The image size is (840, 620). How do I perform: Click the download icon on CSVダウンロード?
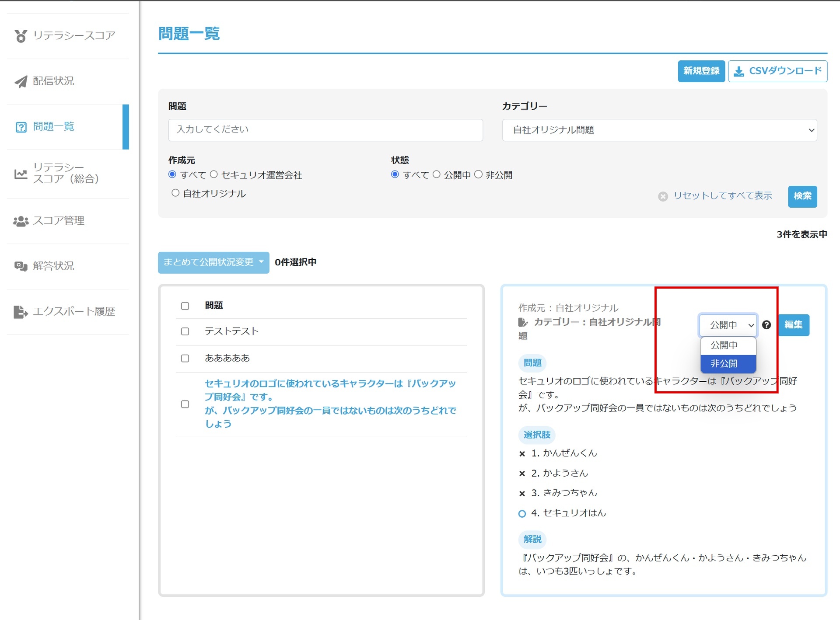(x=739, y=71)
